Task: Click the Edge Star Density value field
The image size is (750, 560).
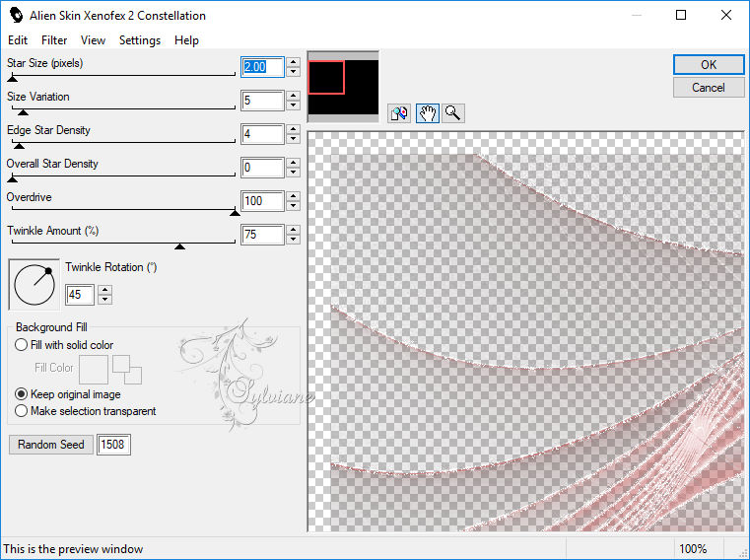Action: (x=262, y=134)
